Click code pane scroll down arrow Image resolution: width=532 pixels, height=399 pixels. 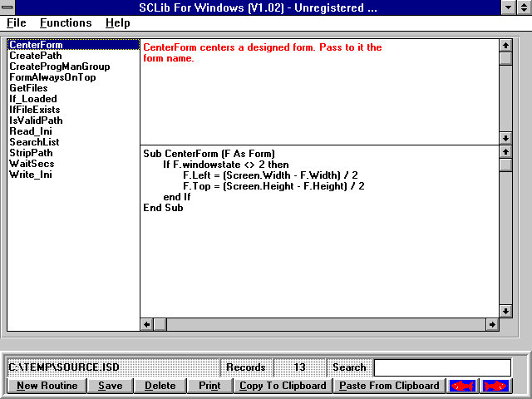pyautogui.click(x=505, y=311)
